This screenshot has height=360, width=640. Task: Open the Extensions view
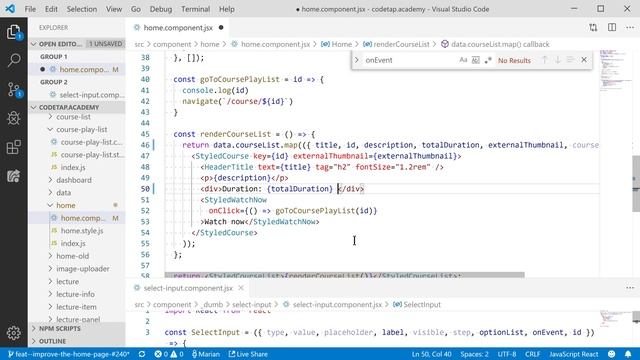13,147
